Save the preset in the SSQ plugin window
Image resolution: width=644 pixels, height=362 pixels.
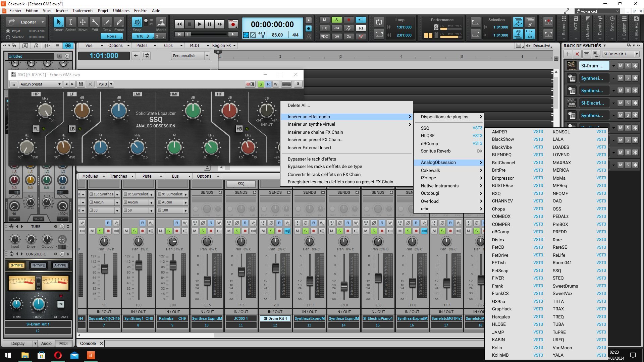tap(80, 84)
